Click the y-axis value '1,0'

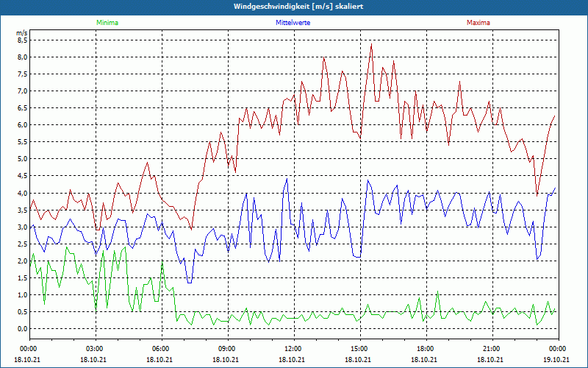(x=23, y=295)
